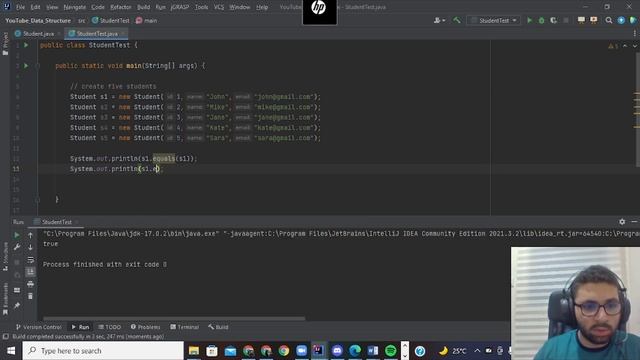
Task: Click YouTube_Data_Structure breadcrumb
Action: 38,20
